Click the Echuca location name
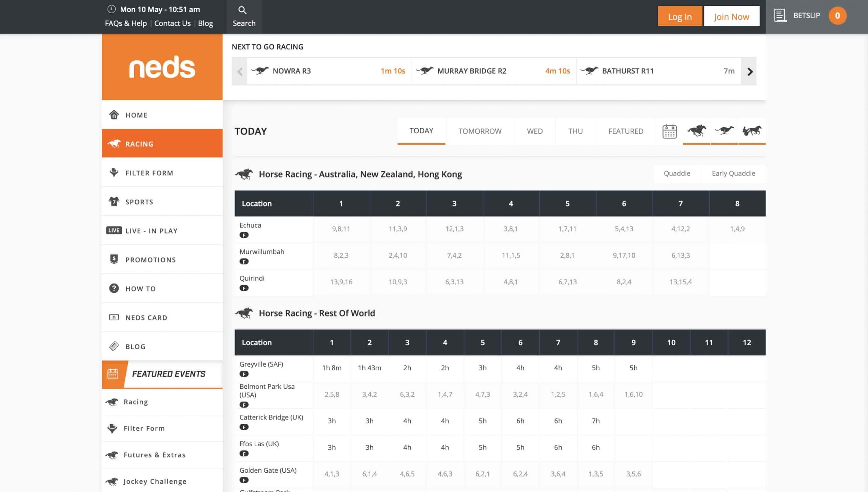The height and width of the screenshot is (492, 868). click(x=250, y=225)
